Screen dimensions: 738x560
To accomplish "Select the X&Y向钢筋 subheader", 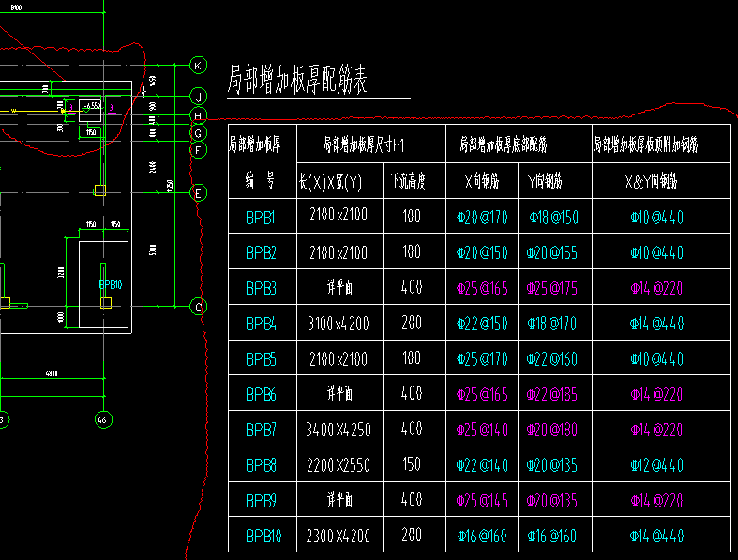I will (652, 181).
